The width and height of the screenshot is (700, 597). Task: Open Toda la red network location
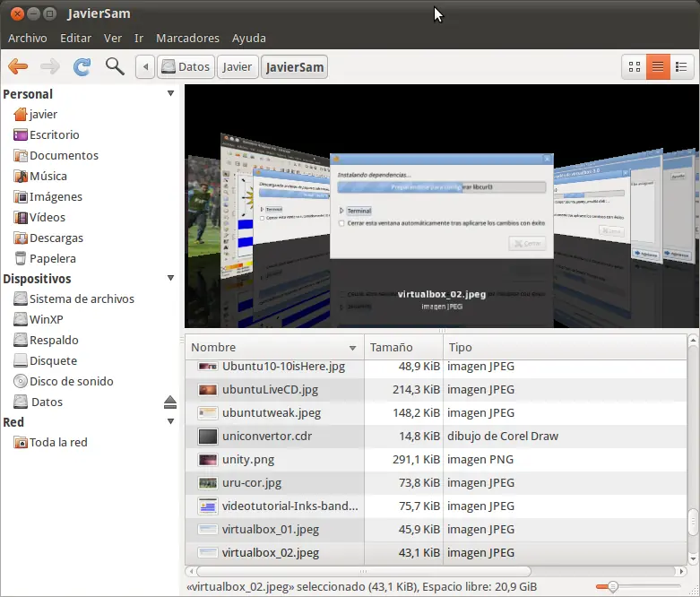pos(58,442)
